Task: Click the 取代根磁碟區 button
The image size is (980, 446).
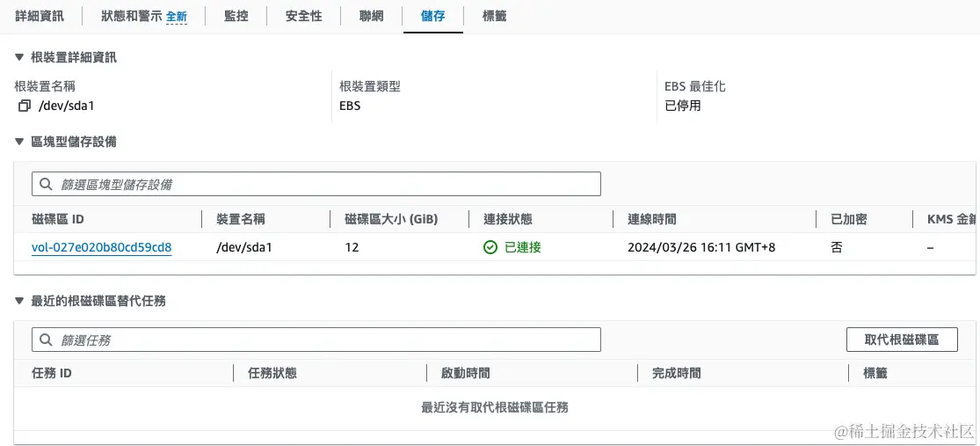Action: pos(902,340)
